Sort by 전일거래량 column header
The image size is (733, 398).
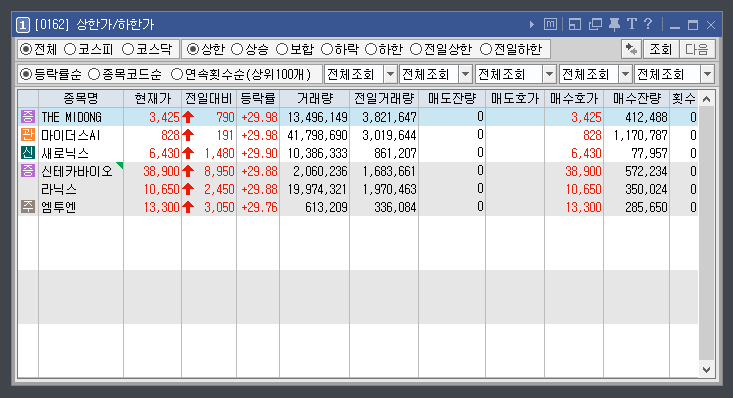click(x=384, y=99)
